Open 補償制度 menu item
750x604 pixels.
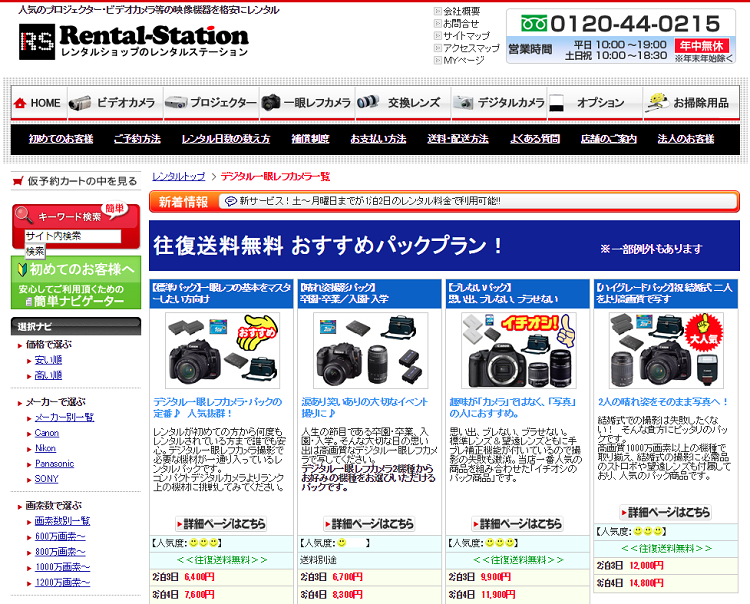pyautogui.click(x=310, y=139)
